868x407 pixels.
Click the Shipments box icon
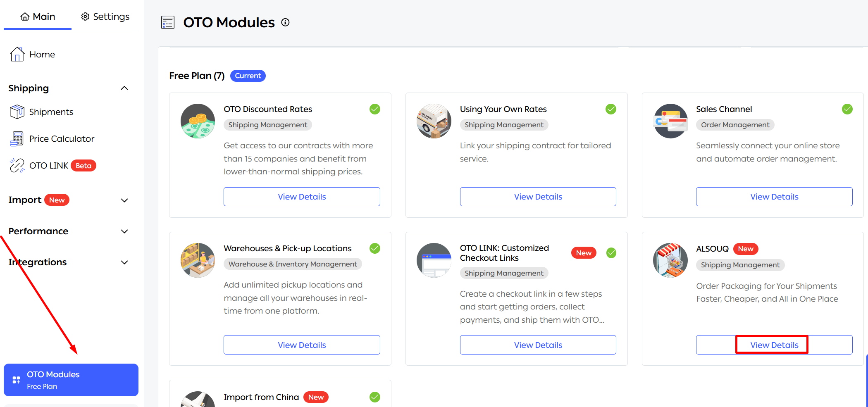(17, 112)
